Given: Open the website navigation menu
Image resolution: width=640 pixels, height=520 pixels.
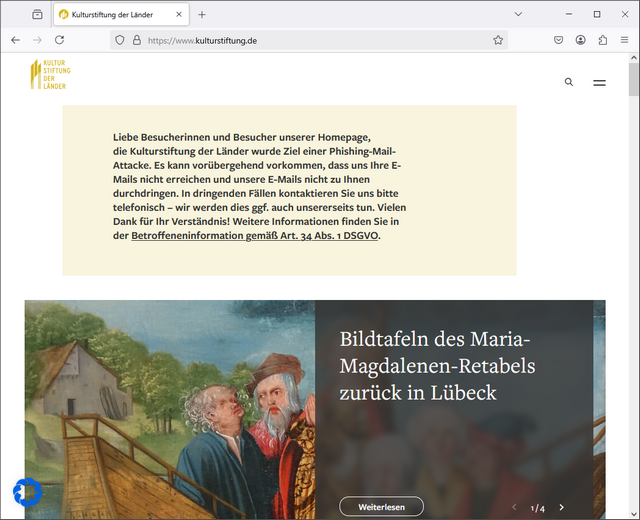Looking at the screenshot, I should 599,83.
